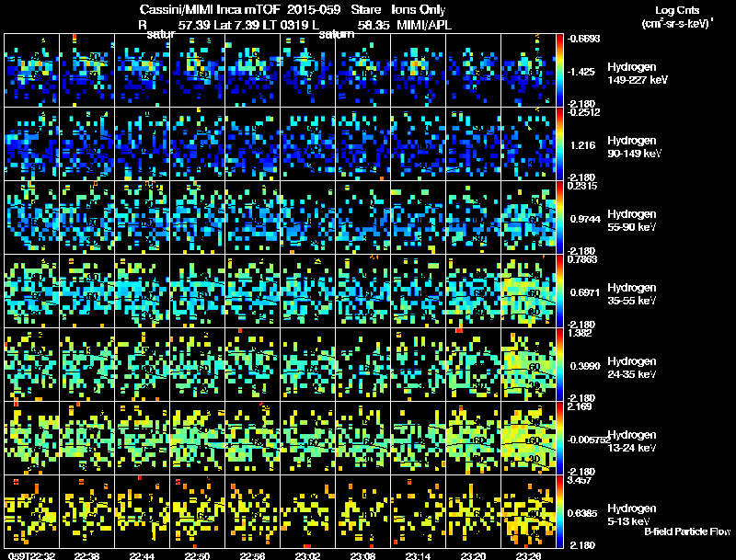
Task: Open the 24-35 keV image panel at 23:26
Action: pos(528,365)
